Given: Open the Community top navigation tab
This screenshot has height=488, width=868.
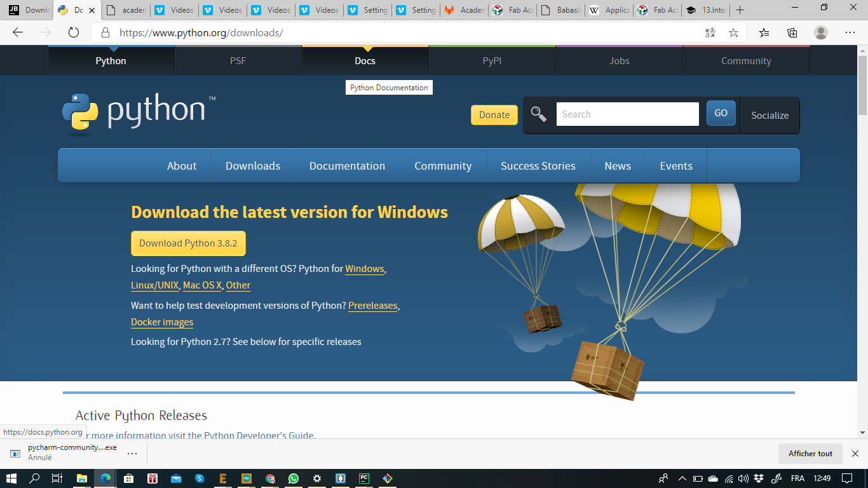Looking at the screenshot, I should coord(746,61).
